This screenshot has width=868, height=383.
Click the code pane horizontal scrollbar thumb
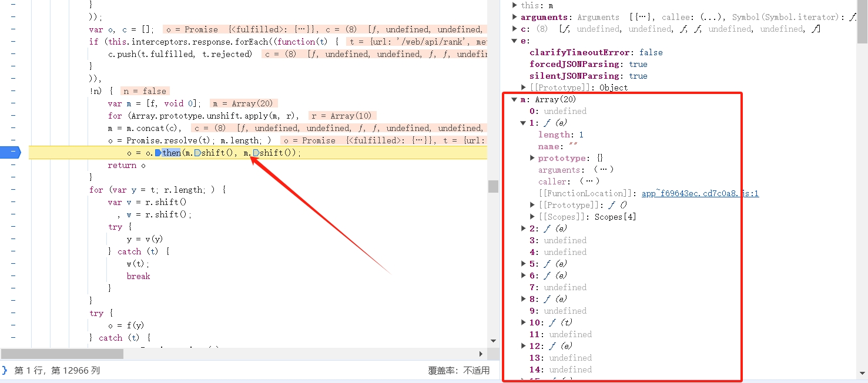[62, 354]
